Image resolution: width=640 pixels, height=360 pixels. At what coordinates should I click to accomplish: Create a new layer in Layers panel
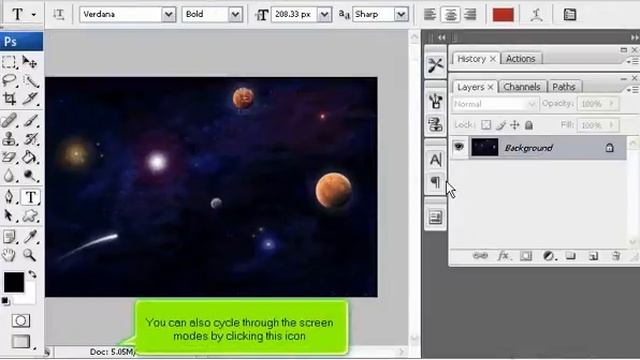(x=593, y=256)
